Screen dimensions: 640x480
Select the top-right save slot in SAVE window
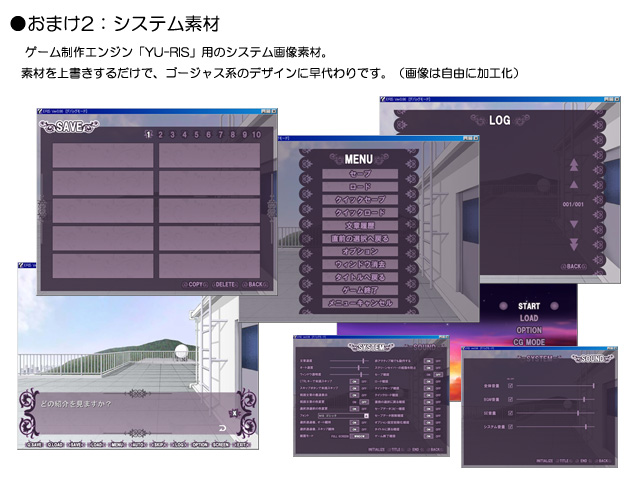(209, 155)
